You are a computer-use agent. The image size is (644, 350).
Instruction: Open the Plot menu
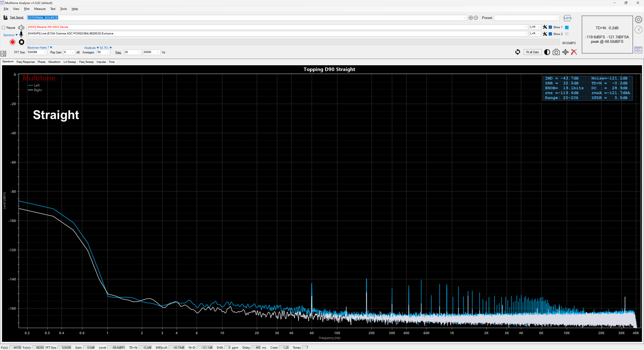(x=27, y=9)
